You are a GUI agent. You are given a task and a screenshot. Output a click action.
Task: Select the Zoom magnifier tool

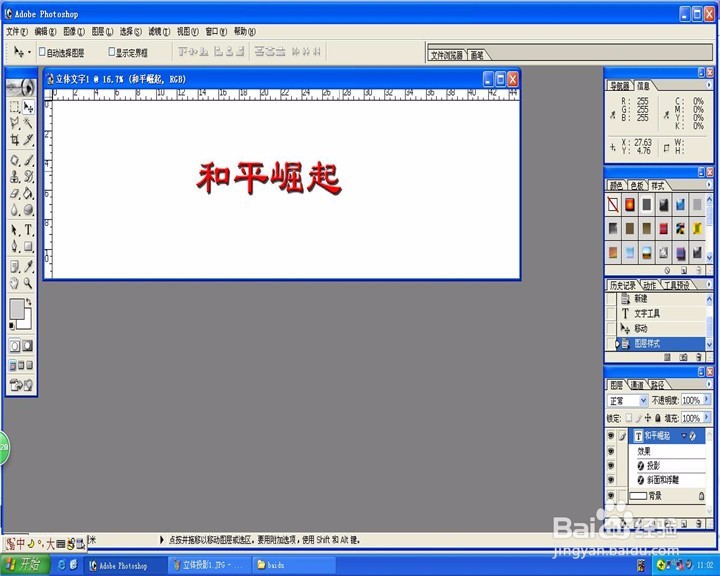coord(28,283)
